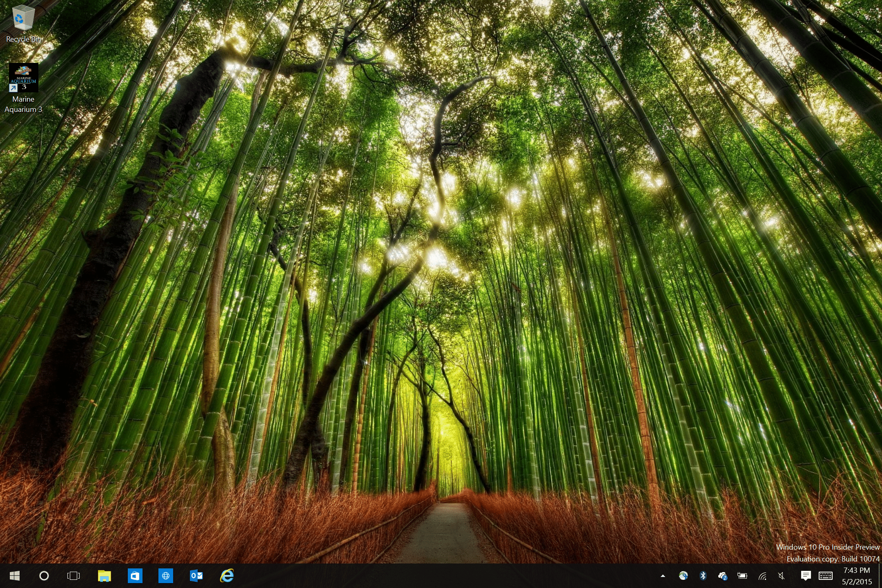Select the Marine Aquarium 3 shortcut
The image size is (882, 588).
(23, 88)
